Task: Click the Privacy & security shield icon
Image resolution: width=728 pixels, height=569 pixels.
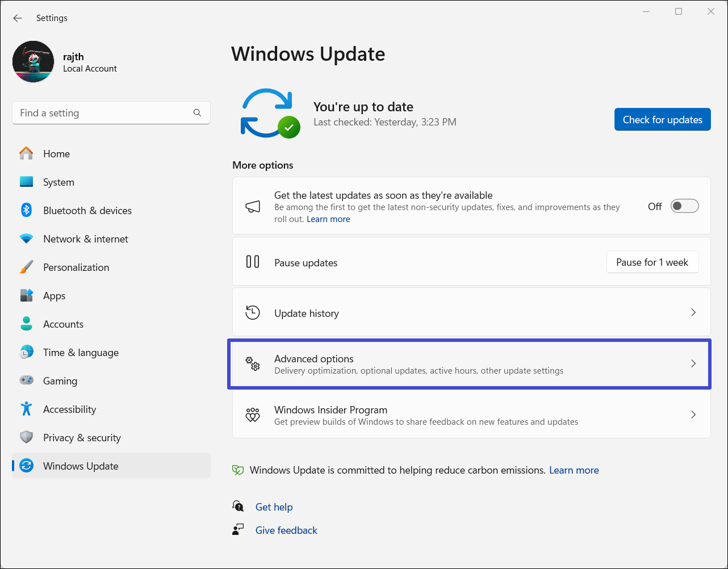Action: coord(26,438)
